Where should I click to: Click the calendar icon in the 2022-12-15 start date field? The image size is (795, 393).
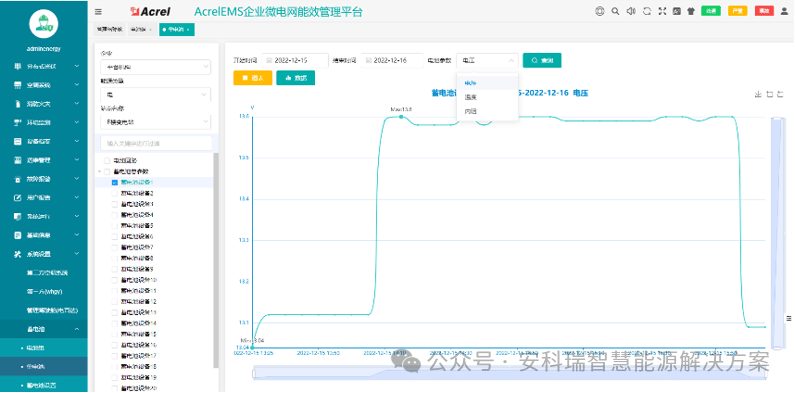coord(269,60)
